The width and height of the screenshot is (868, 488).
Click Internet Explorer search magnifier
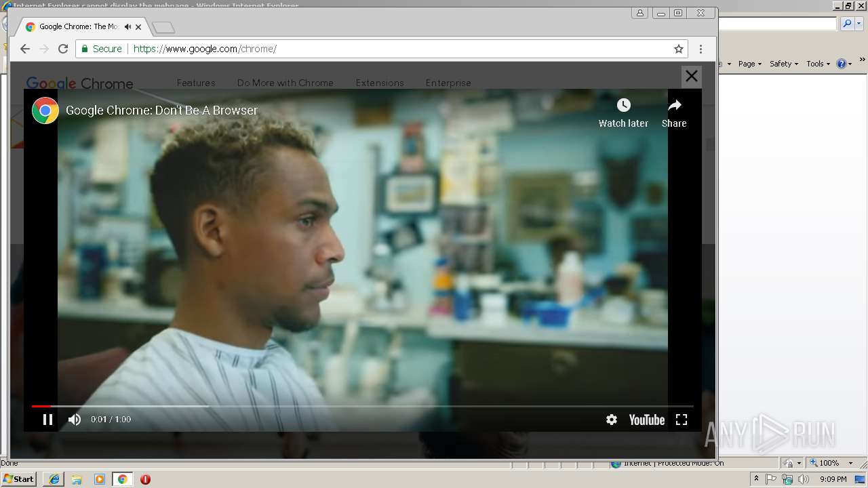click(x=847, y=24)
